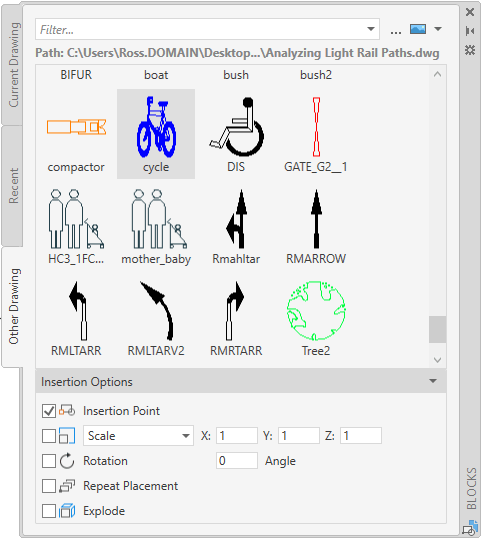Screen dimensions: 482x538
Task: Select the red GATE_G2__1 block
Action: coord(316,134)
